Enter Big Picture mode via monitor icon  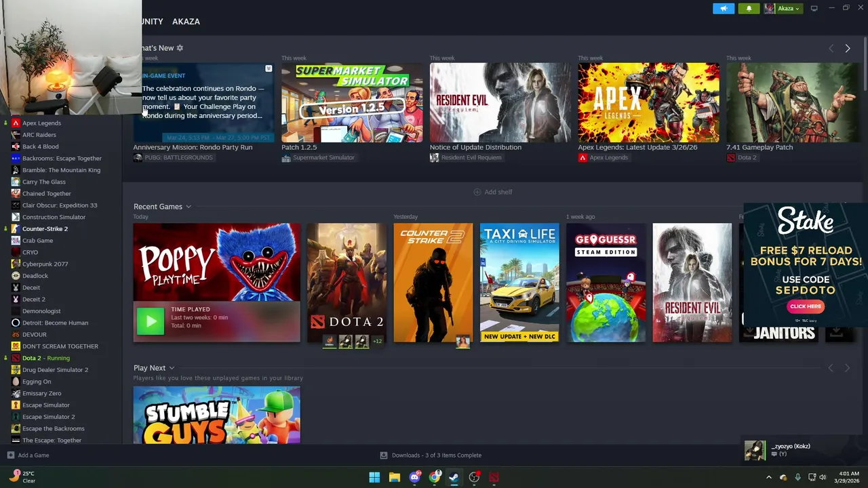(x=814, y=8)
